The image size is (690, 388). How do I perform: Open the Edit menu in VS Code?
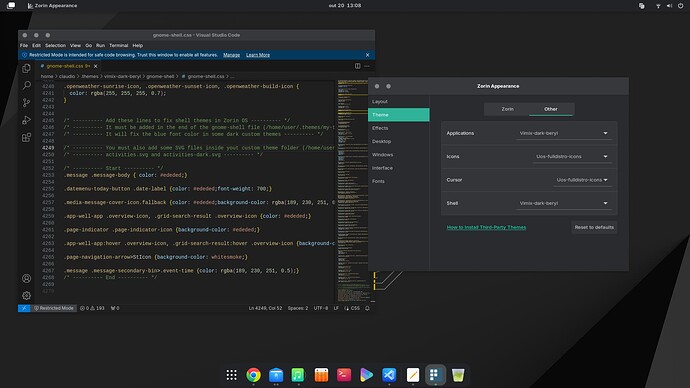37,45
